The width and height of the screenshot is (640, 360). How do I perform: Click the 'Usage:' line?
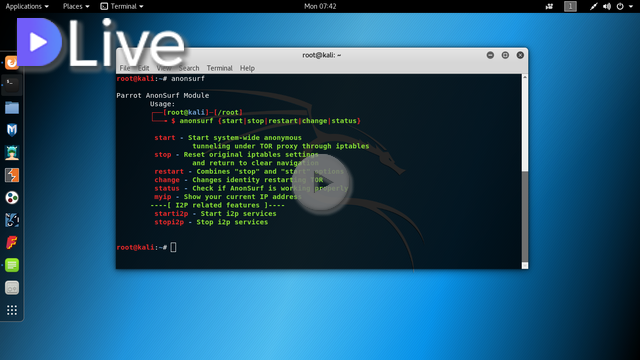point(162,104)
